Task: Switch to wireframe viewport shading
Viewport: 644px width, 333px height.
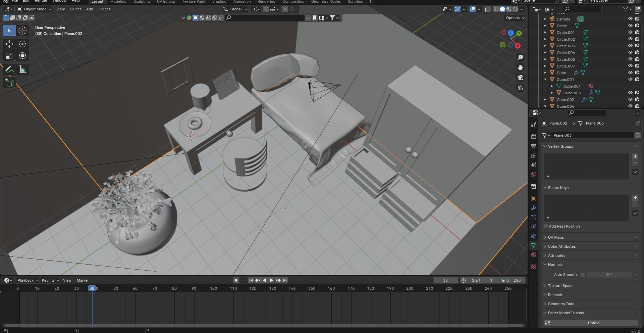Action: tap(496, 9)
